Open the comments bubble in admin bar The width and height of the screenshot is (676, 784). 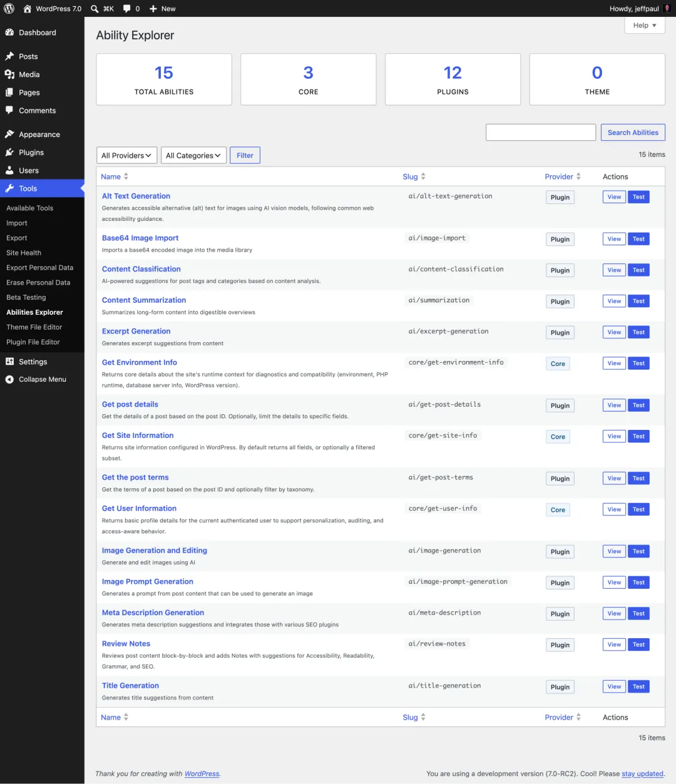[127, 9]
